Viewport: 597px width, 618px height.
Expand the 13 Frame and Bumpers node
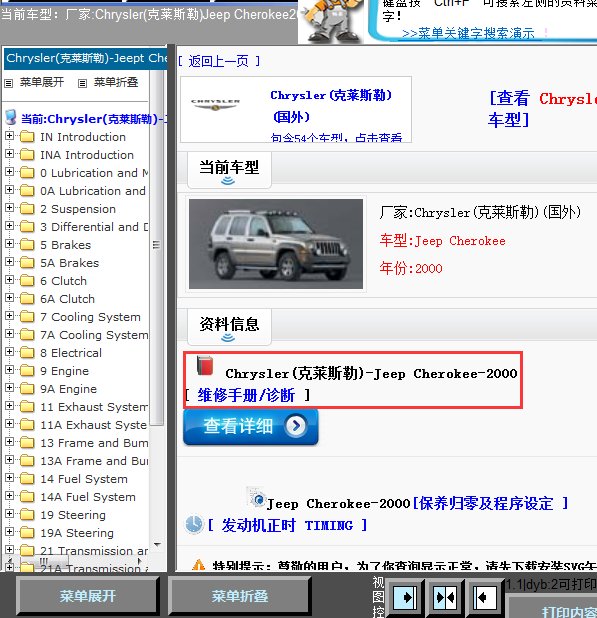(x=9, y=442)
